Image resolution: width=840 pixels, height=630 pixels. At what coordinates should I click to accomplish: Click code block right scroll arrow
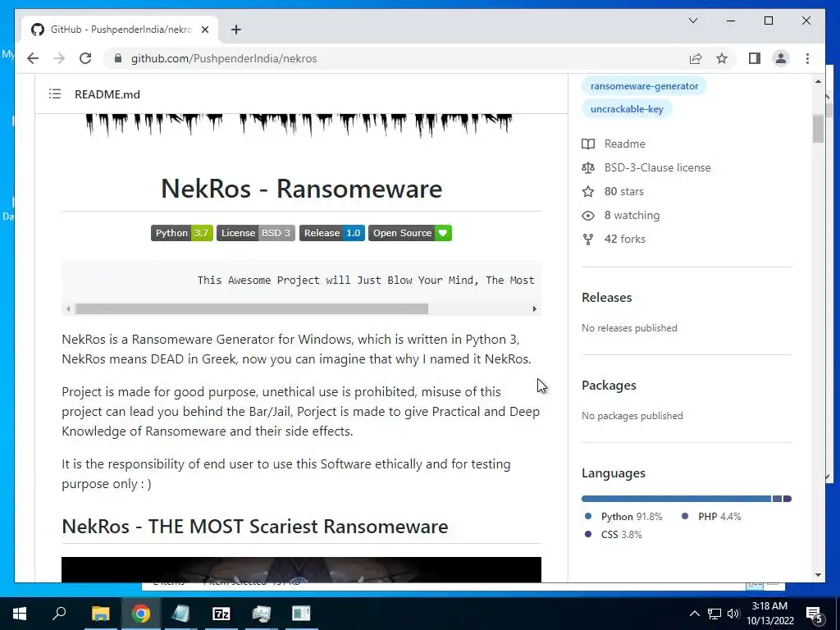point(534,308)
